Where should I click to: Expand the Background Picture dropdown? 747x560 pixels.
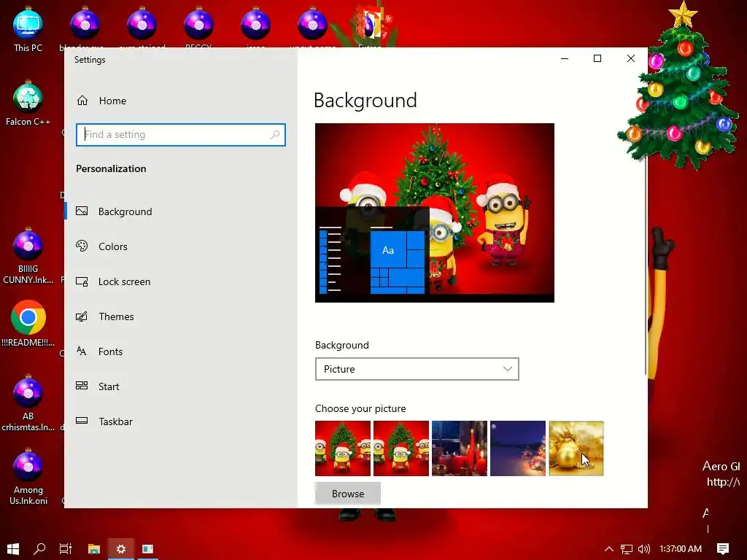pos(417,369)
